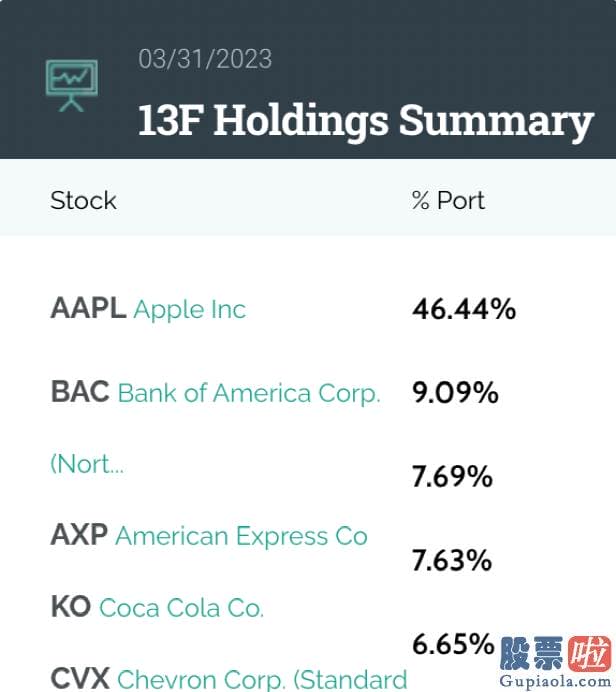Screen dimensions: 616x692
Task: Click the % Port column header
Action: 448,201
